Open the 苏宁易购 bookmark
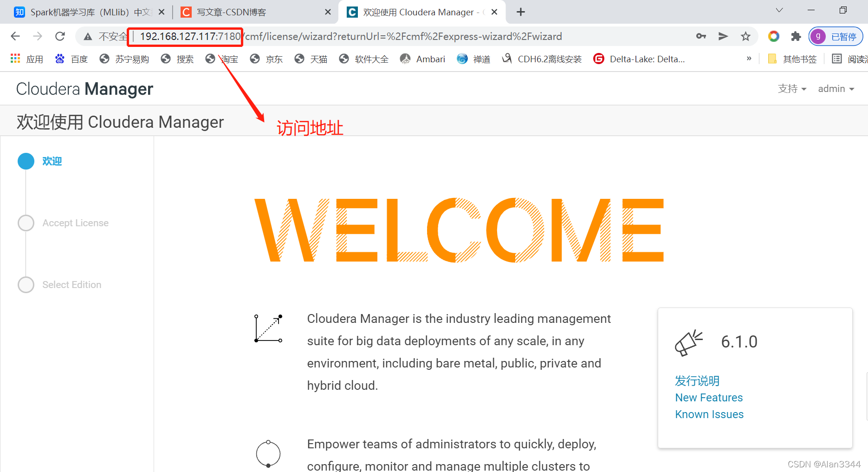 point(124,59)
